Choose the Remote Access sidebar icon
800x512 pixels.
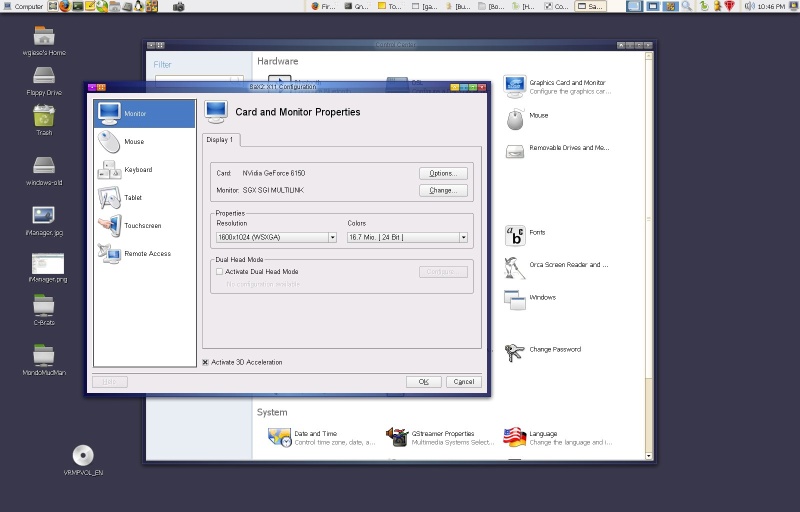point(109,253)
